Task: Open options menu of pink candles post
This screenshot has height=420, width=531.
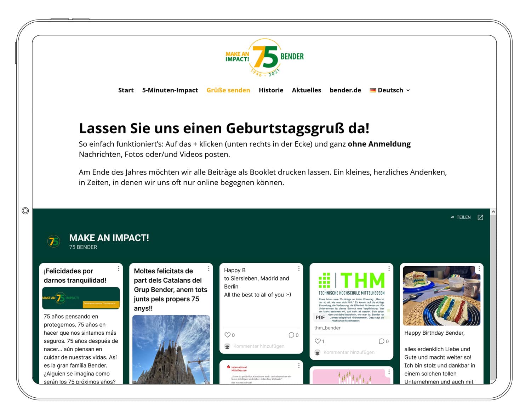Action: (x=389, y=372)
